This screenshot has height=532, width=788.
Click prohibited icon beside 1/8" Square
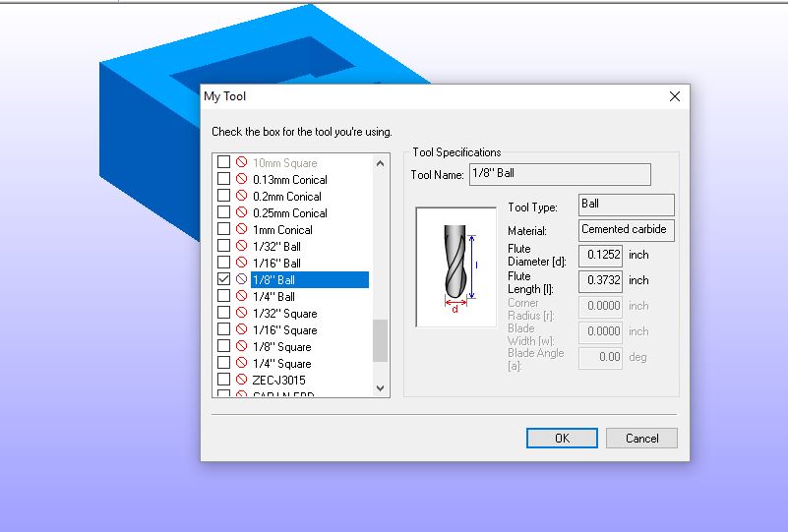coord(242,346)
